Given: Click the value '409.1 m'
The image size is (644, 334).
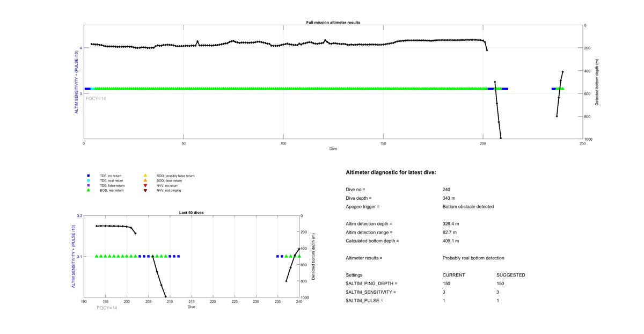Looking at the screenshot, I should point(451,241).
